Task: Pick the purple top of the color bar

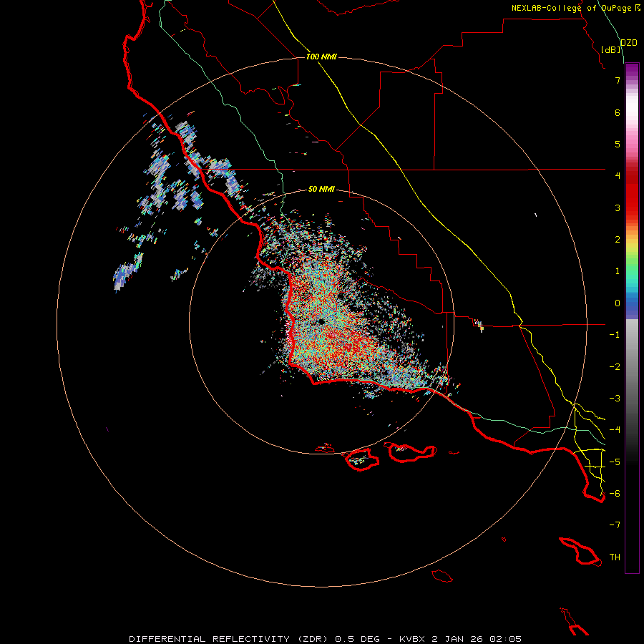Action: (632, 71)
